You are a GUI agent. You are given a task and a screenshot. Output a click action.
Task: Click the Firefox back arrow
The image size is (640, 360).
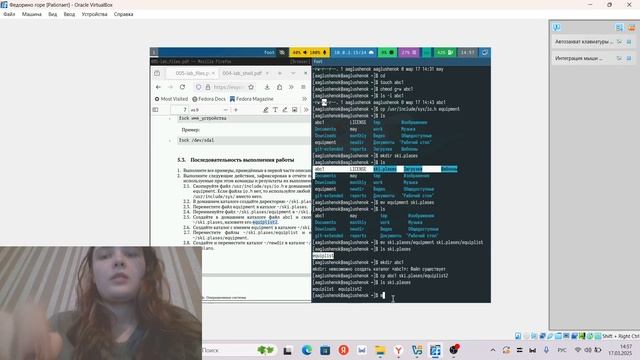[x=158, y=87]
